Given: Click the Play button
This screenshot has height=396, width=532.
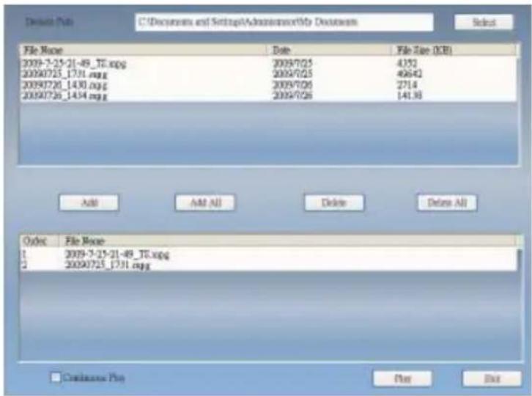Looking at the screenshot, I should click(x=402, y=378).
